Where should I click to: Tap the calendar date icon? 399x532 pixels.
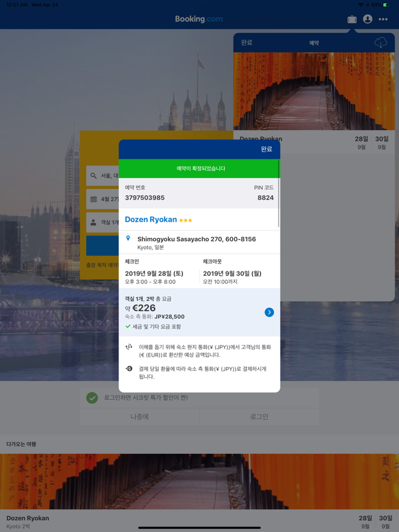(94, 199)
